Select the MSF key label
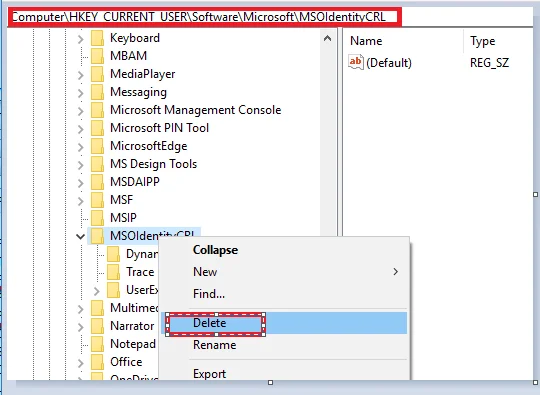This screenshot has height=395, width=540. click(x=121, y=200)
